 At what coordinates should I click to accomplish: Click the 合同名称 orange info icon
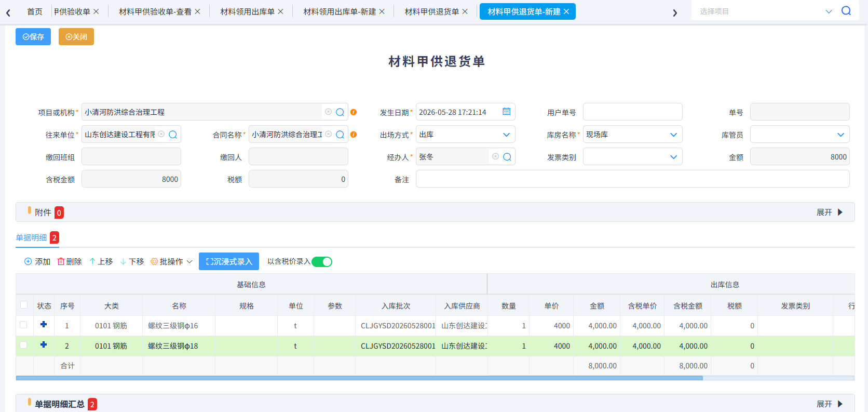[354, 135]
